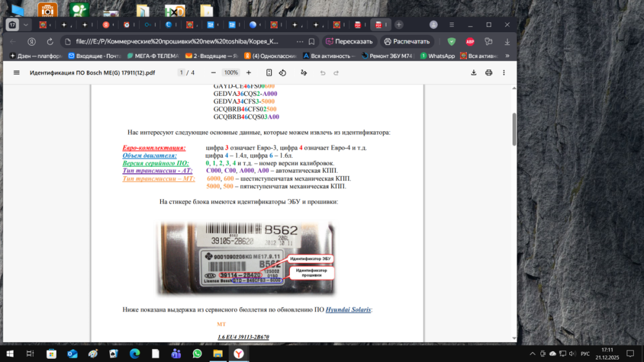Open the extensions puzzle icon
The height and width of the screenshot is (362, 644).
(x=488, y=41)
